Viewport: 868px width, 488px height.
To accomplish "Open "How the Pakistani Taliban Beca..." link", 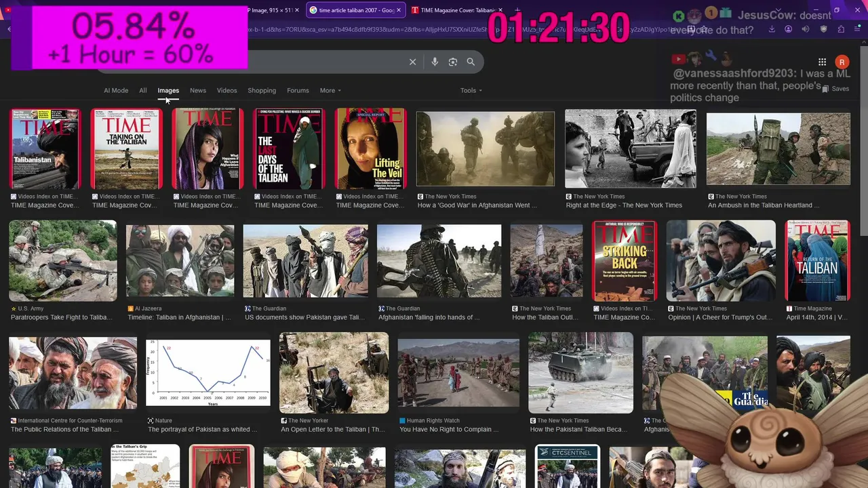I will pyautogui.click(x=578, y=429).
